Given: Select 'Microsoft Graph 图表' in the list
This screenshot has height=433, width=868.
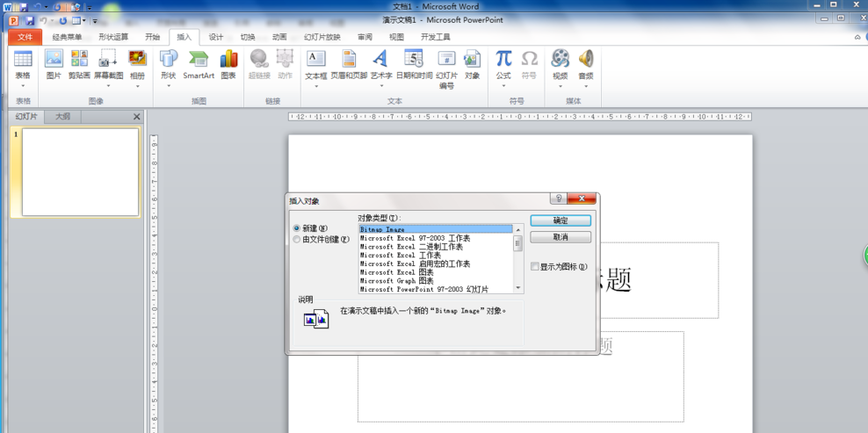Looking at the screenshot, I should pos(436,281).
